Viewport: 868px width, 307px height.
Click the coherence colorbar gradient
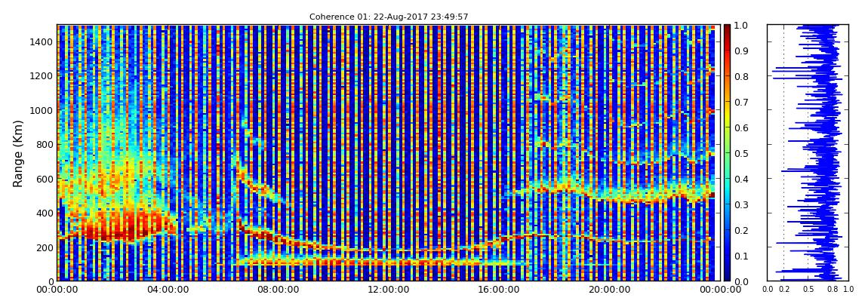pyautogui.click(x=727, y=152)
